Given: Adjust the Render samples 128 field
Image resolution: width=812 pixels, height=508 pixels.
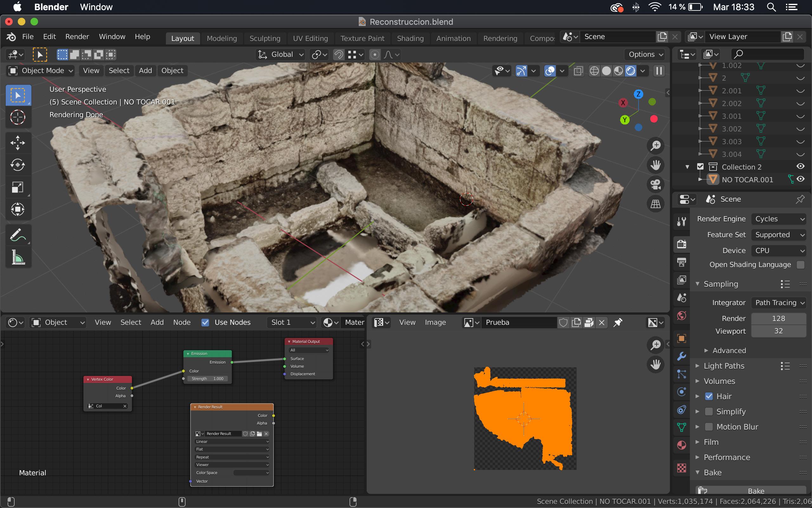Looking at the screenshot, I should tap(778, 318).
